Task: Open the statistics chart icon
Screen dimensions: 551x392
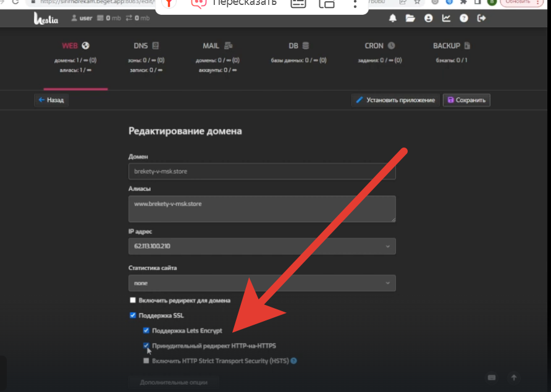Action: pos(446,19)
